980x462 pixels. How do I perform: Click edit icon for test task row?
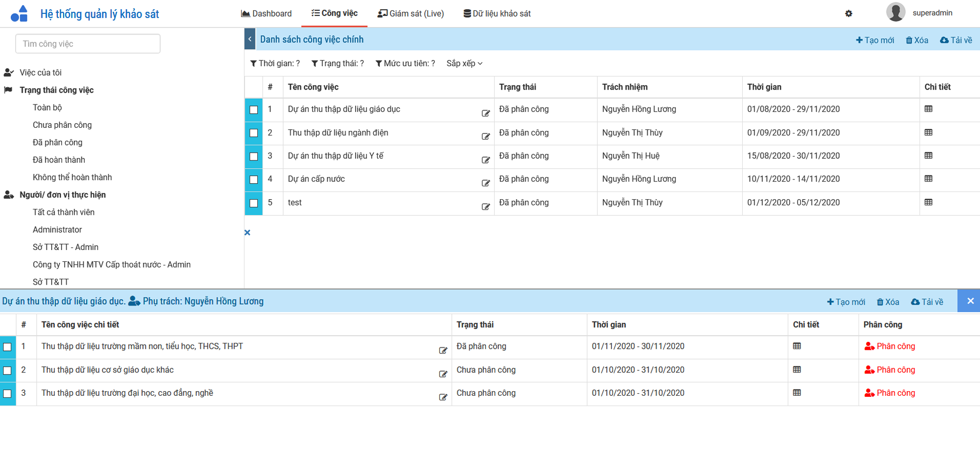[x=485, y=207]
